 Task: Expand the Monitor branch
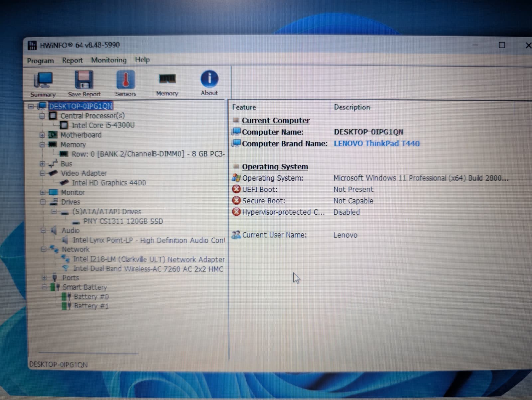(x=43, y=192)
